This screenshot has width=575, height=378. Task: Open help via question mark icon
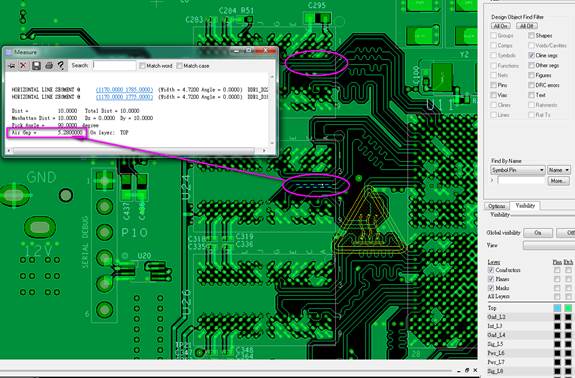(x=61, y=66)
